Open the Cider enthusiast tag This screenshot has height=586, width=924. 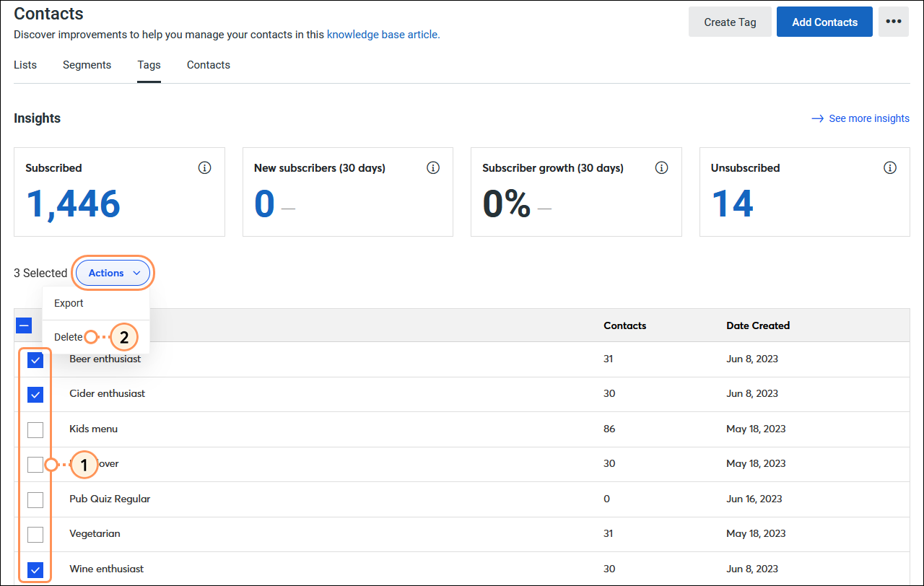(x=107, y=393)
